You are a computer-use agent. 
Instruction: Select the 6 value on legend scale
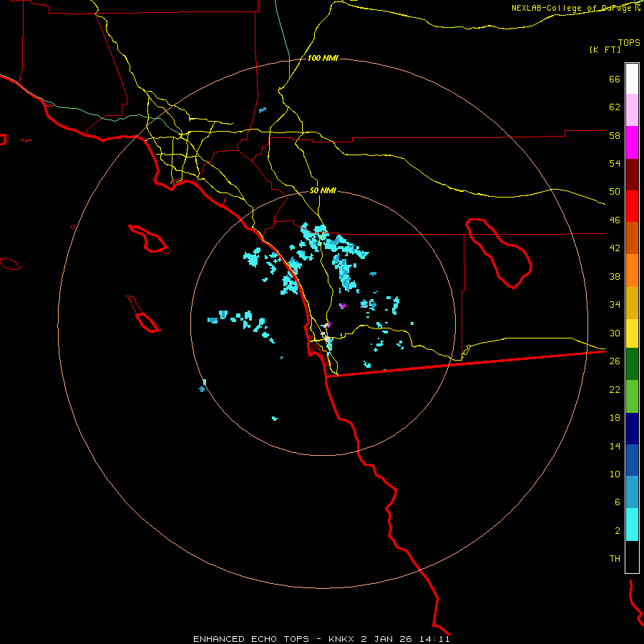point(618,502)
